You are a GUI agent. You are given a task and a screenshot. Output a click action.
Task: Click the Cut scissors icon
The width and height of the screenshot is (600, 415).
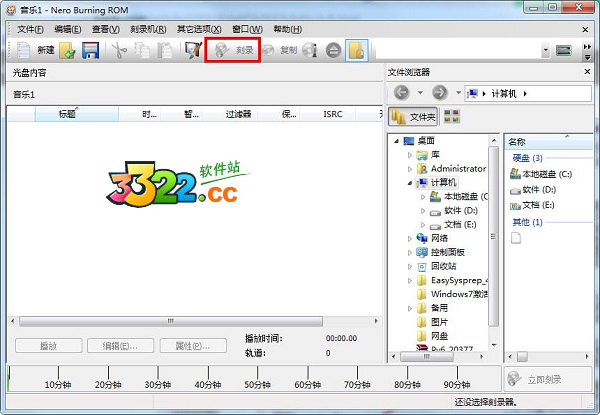point(119,50)
